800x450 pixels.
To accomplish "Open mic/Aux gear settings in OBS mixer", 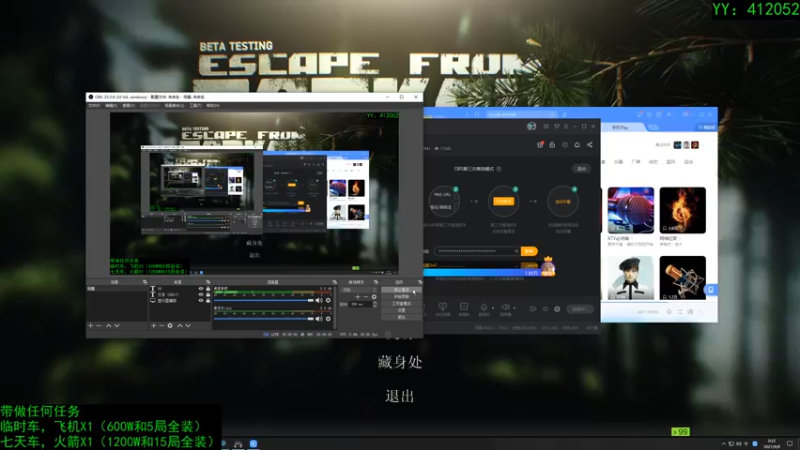I will (328, 319).
